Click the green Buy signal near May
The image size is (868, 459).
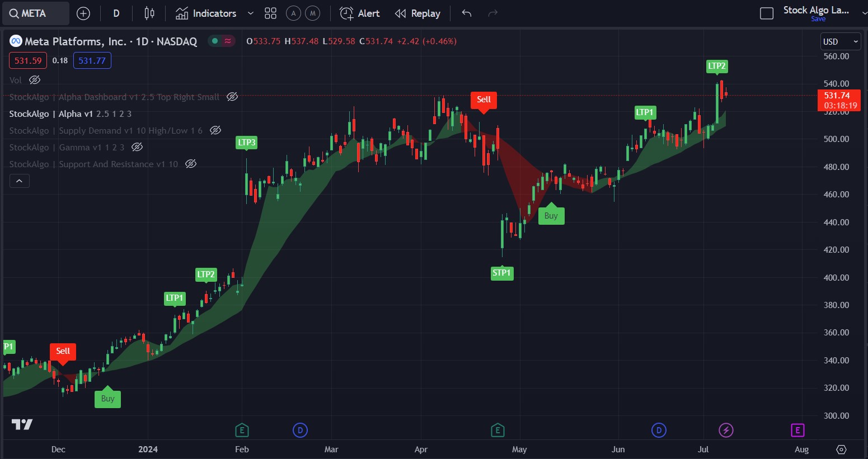[551, 216]
